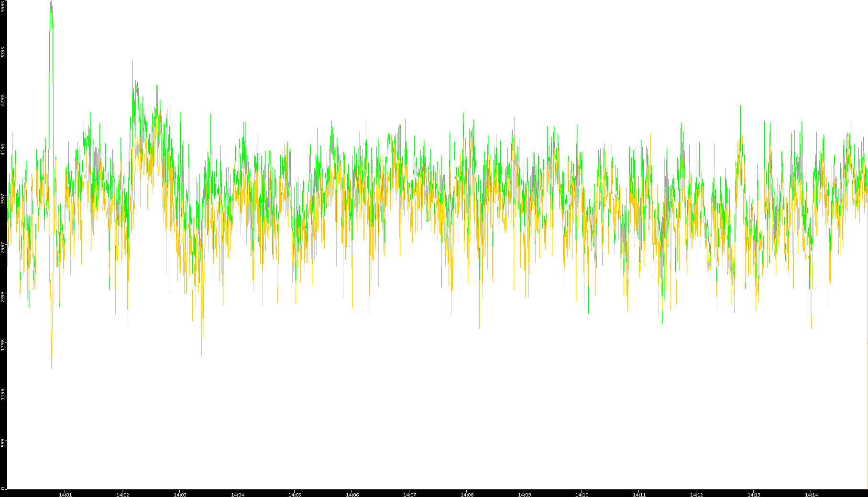Click the 14:03 time label
Viewport: 868px width, 497px height.
click(180, 494)
